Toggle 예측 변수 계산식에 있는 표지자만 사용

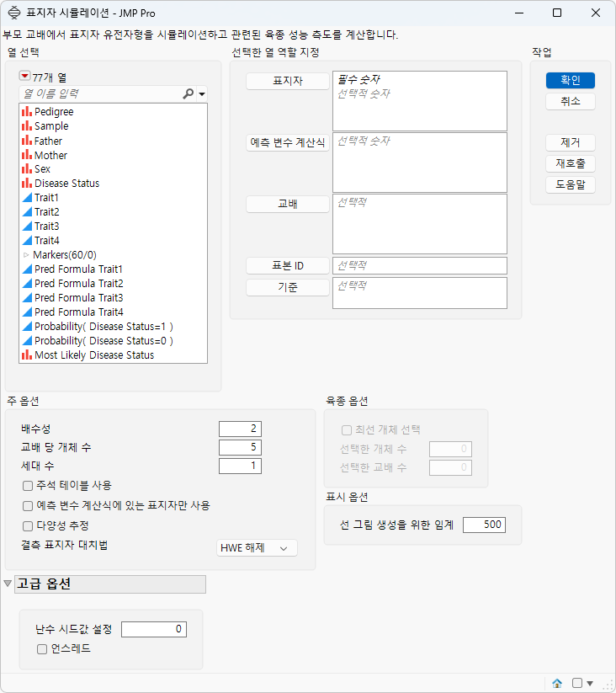click(28, 505)
